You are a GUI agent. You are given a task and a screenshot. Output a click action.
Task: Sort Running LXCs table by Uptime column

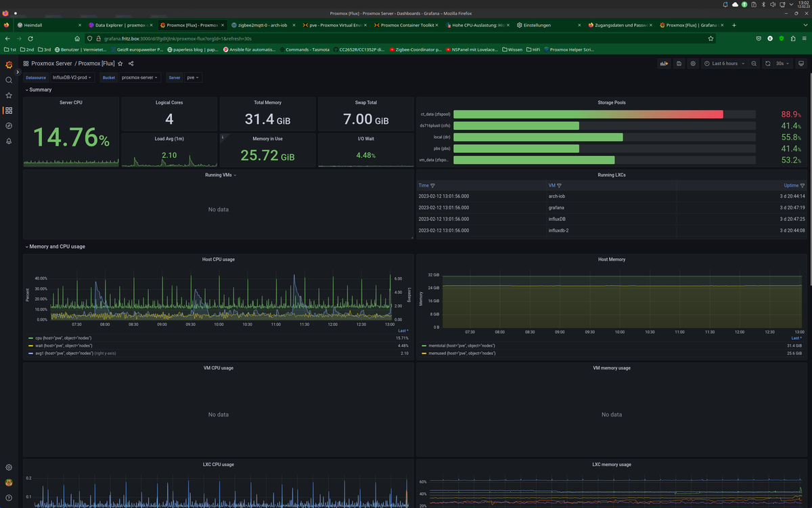[x=790, y=185]
